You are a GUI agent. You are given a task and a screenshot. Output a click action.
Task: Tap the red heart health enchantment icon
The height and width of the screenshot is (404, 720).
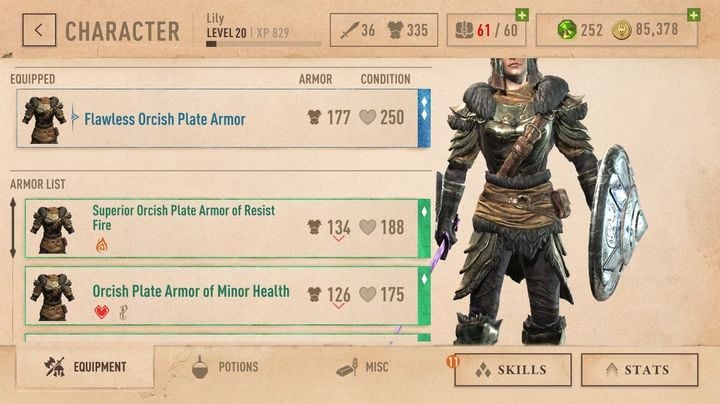[101, 312]
